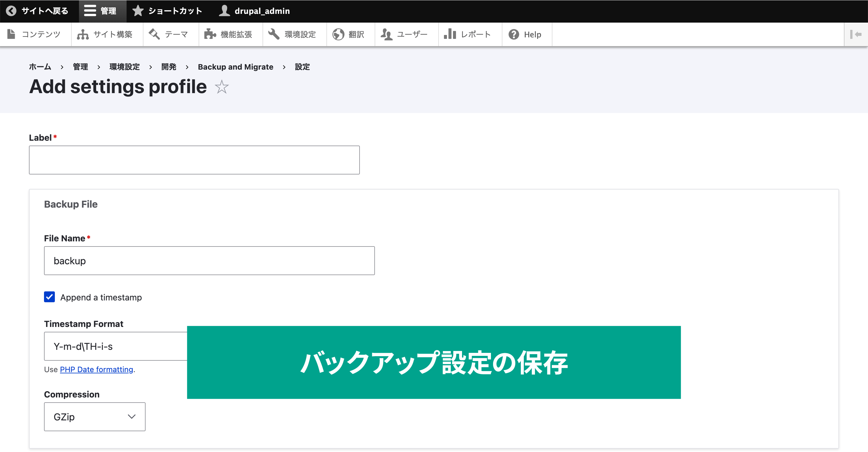Click the テーマ paintbrush icon
868x452 pixels.
(x=154, y=34)
